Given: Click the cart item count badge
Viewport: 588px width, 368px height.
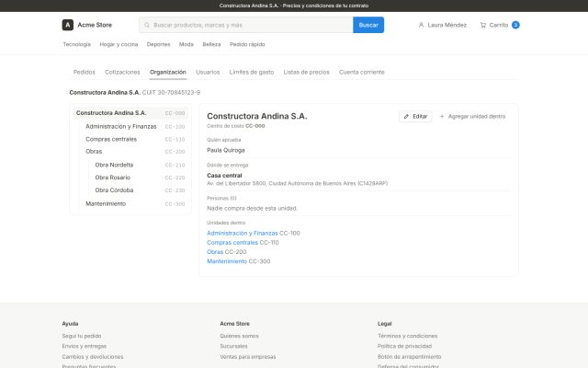Looking at the screenshot, I should coord(515,25).
